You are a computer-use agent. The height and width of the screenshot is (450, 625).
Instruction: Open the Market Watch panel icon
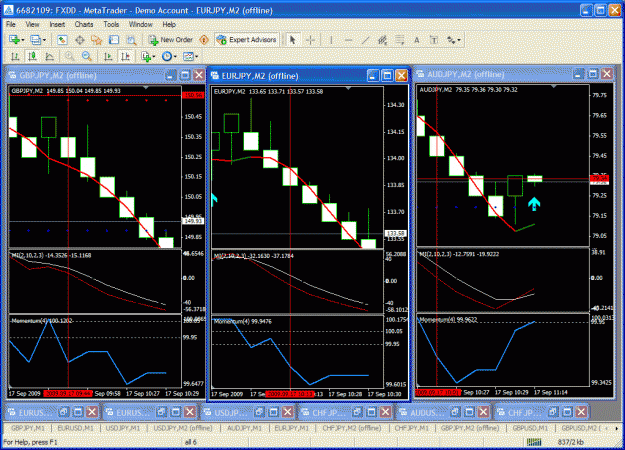point(62,40)
